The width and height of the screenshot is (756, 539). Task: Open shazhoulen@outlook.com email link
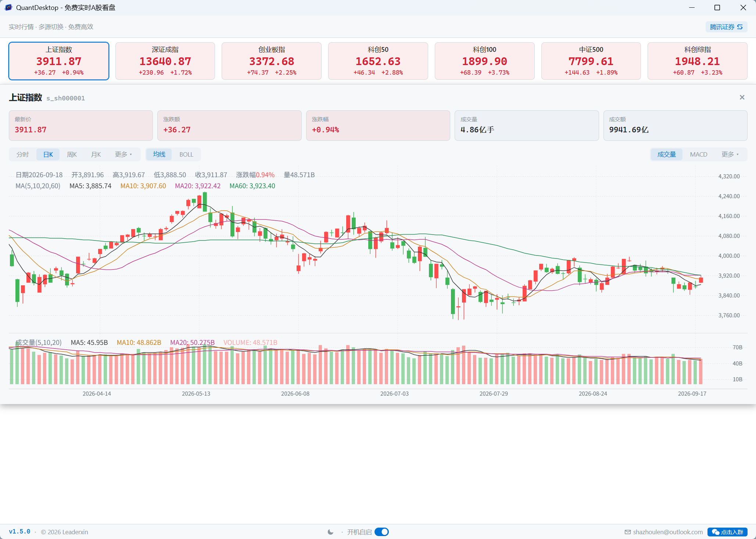(668, 532)
